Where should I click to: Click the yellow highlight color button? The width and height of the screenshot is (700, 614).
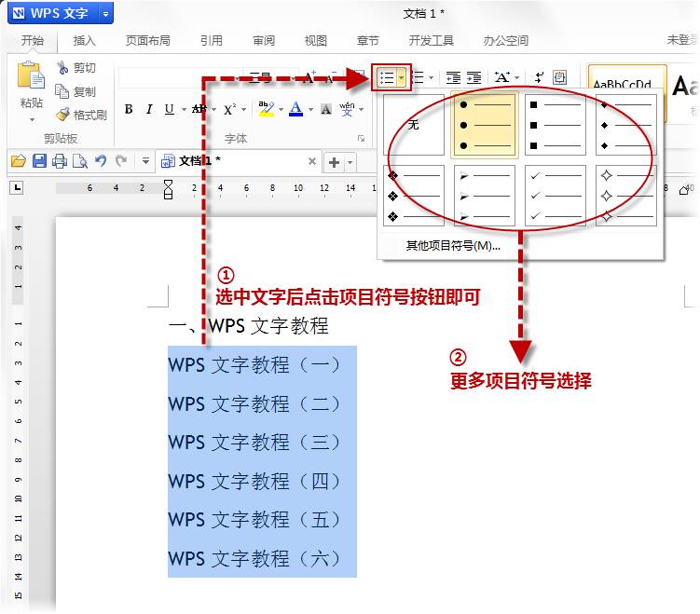(265, 109)
